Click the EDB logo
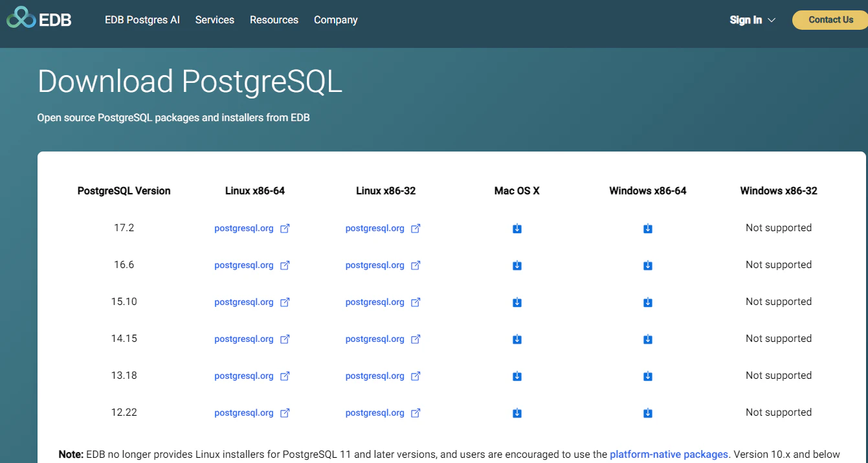This screenshot has height=463, width=868. tap(39, 19)
